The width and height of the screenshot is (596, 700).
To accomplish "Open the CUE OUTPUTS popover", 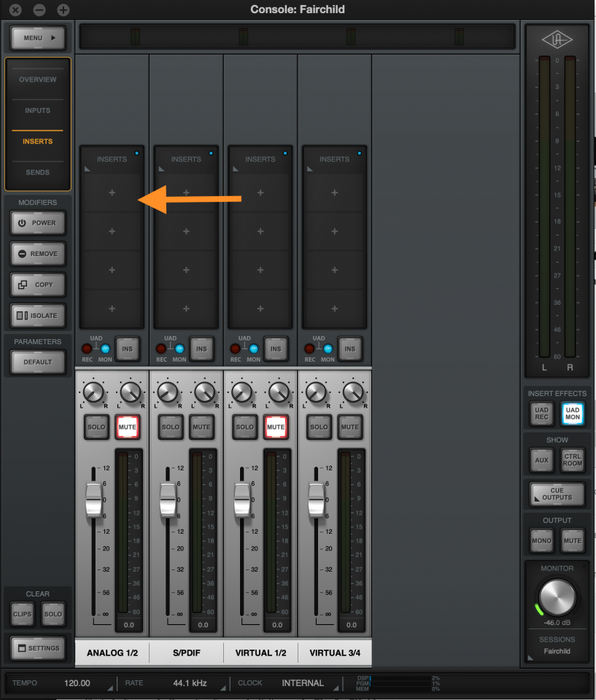I will pos(557,494).
